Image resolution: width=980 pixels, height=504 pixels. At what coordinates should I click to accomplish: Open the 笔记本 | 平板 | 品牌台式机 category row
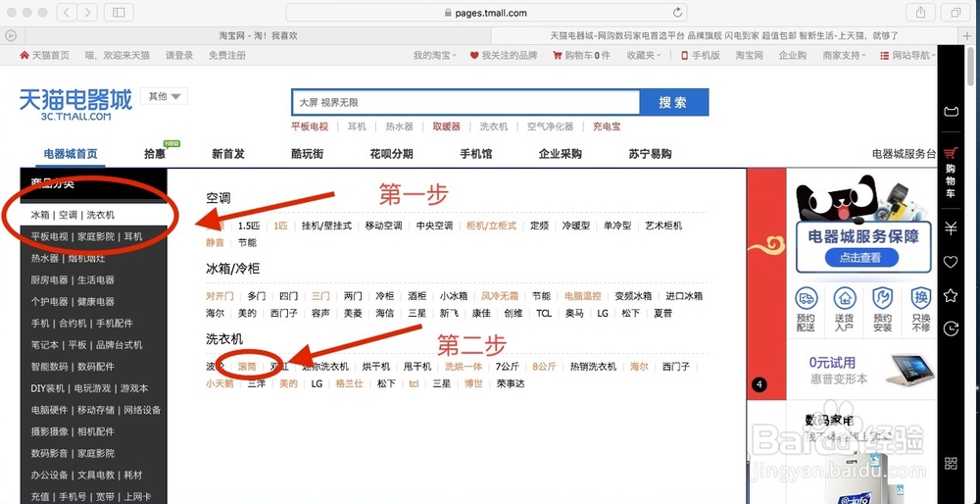94,344
